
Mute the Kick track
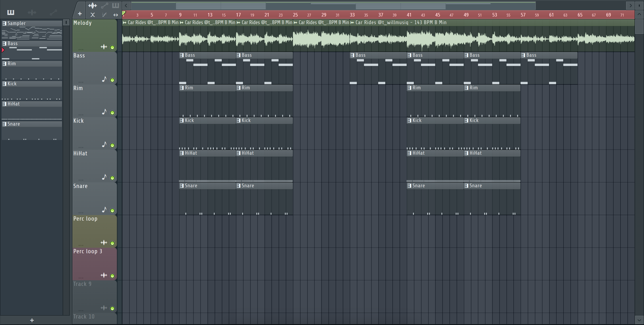(112, 145)
